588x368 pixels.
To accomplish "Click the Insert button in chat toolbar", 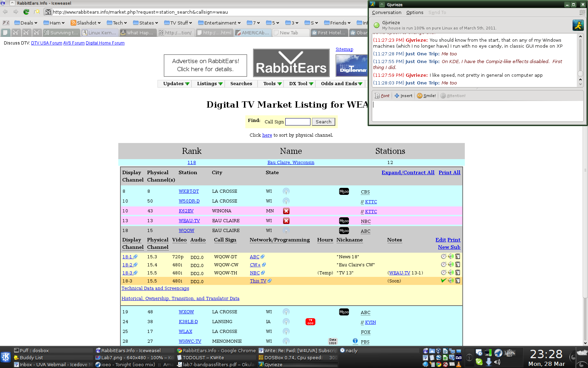I will [404, 96].
